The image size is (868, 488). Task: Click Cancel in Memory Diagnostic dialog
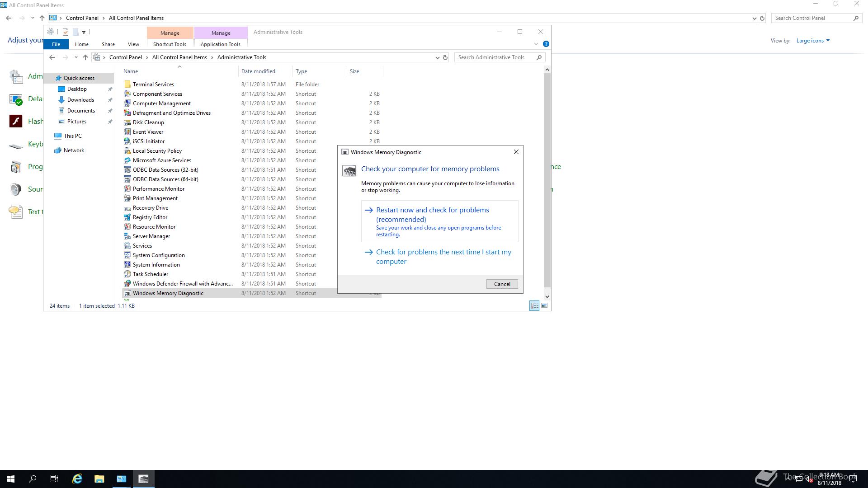tap(502, 284)
